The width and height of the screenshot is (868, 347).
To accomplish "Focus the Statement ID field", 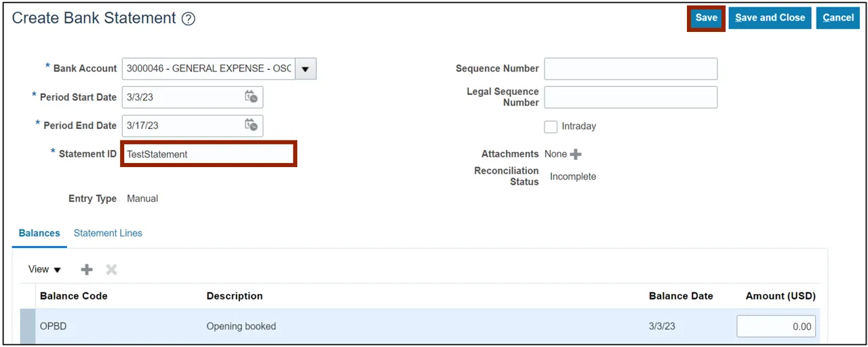I will [x=208, y=154].
